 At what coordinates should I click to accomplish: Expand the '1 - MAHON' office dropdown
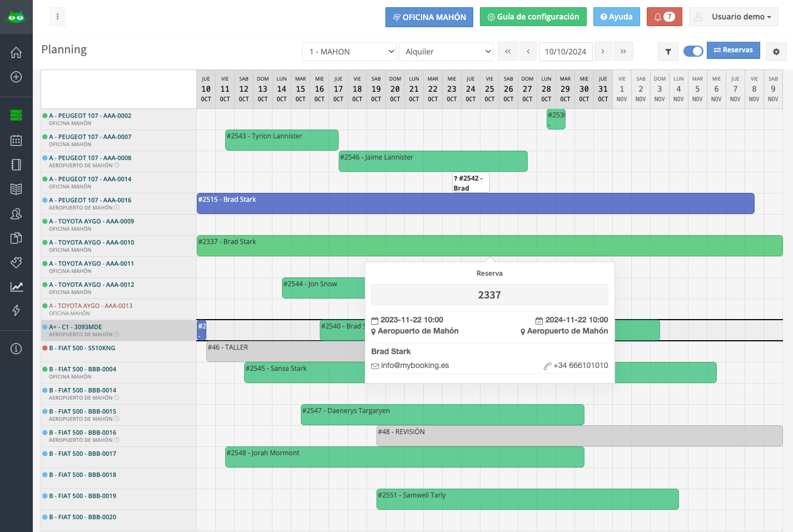pyautogui.click(x=349, y=52)
